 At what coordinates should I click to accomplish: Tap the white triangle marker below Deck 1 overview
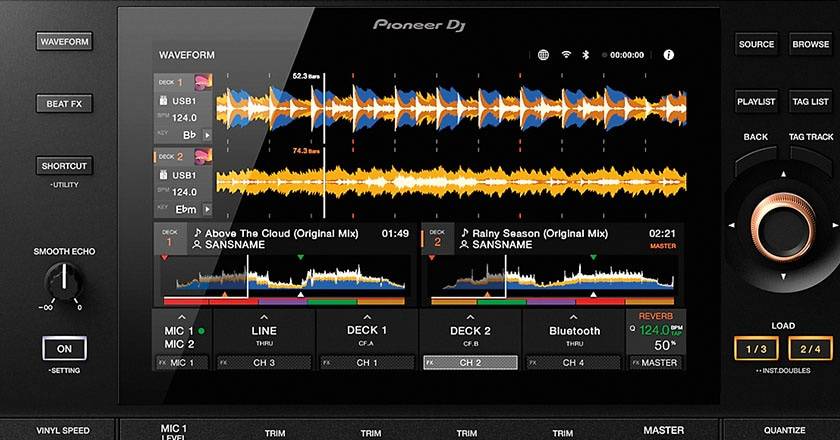(x=301, y=295)
